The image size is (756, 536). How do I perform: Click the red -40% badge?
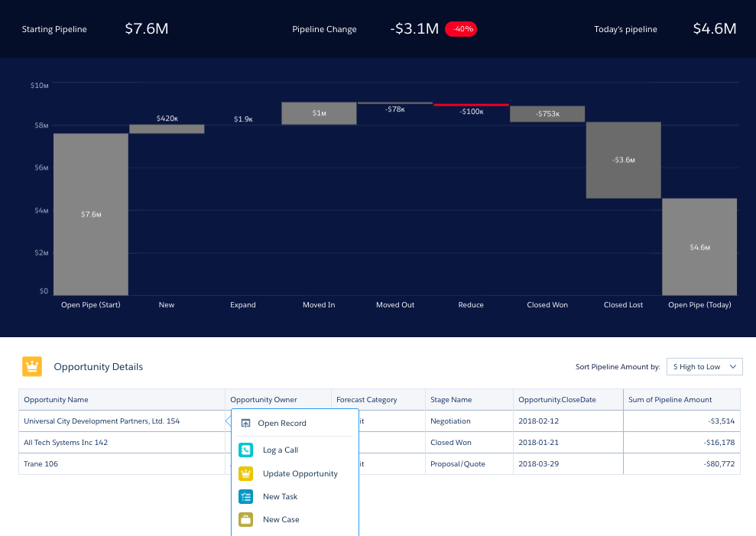click(461, 29)
